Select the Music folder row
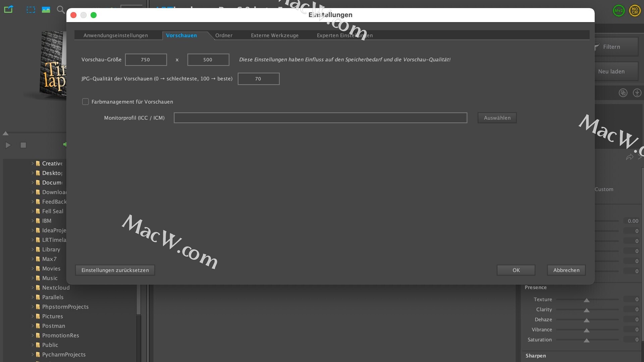This screenshot has height=362, width=644. pyautogui.click(x=50, y=278)
